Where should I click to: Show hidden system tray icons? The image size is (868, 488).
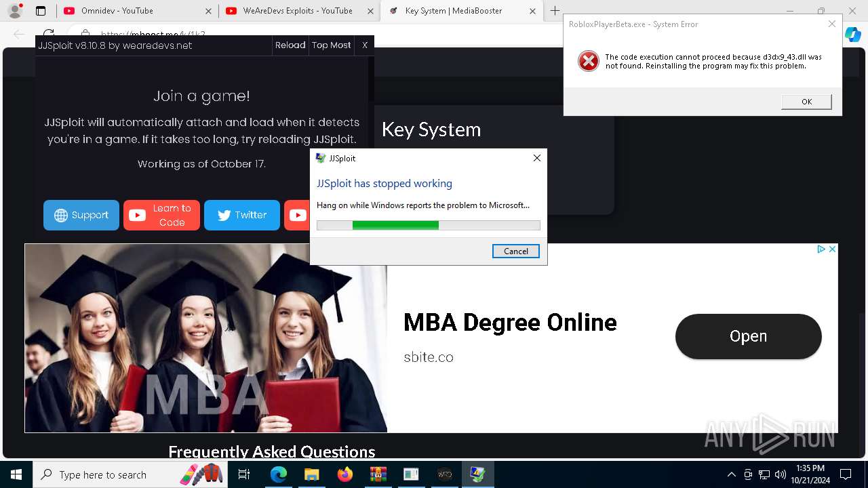(x=731, y=474)
